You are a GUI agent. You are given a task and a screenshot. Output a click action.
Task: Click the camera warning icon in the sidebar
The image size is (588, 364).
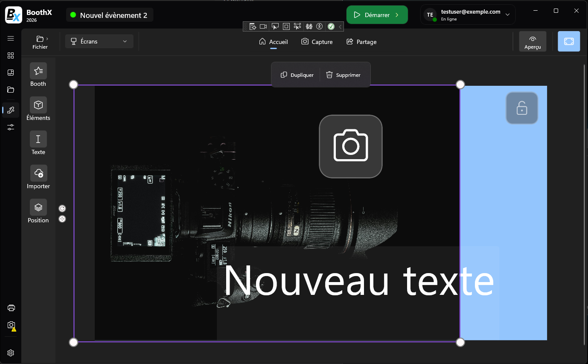pos(11,326)
